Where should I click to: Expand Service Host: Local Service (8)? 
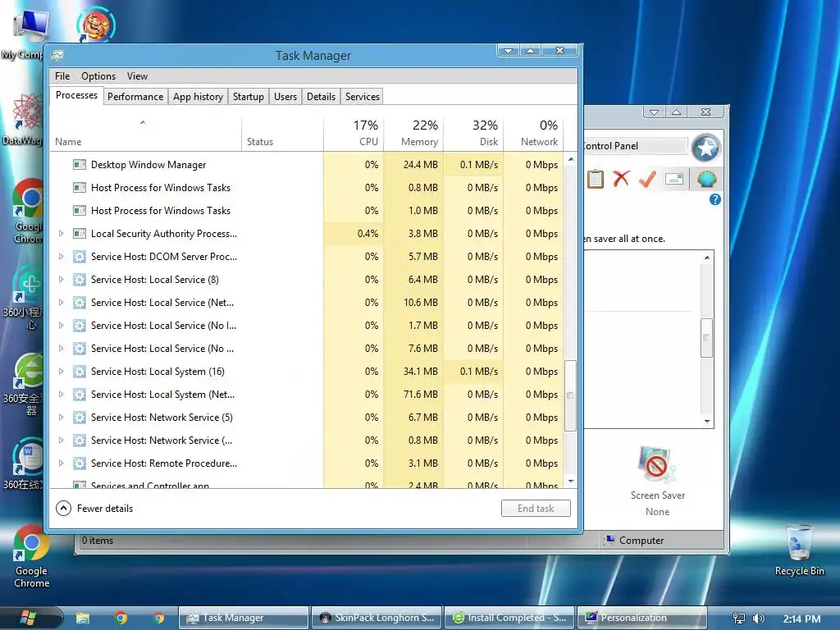[x=61, y=280]
